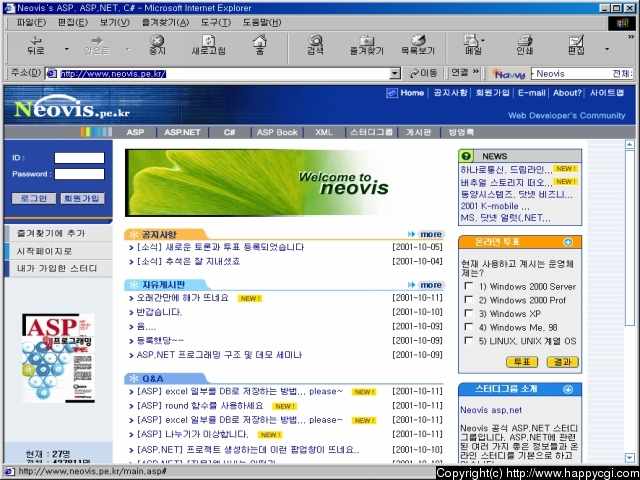Open the C# navigation tab

point(229,132)
